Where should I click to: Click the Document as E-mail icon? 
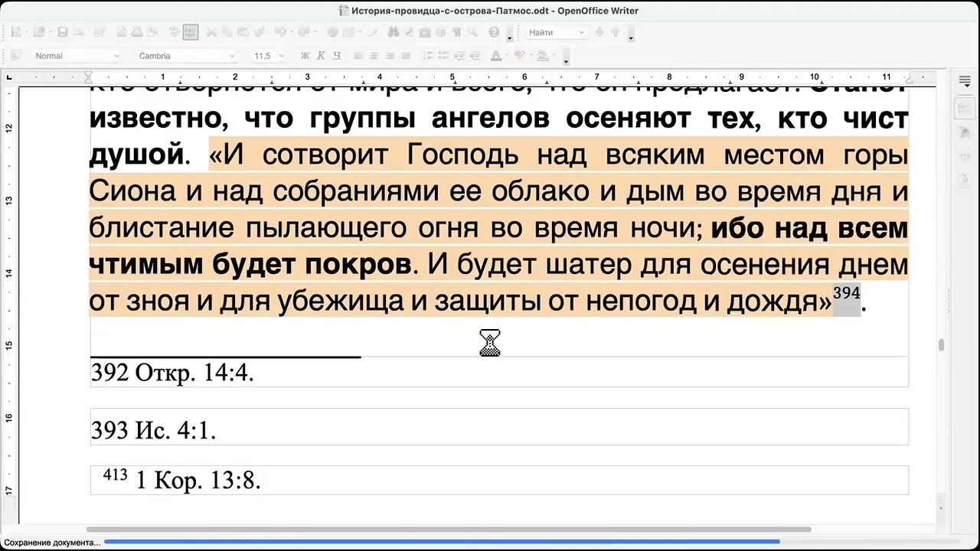79,32
